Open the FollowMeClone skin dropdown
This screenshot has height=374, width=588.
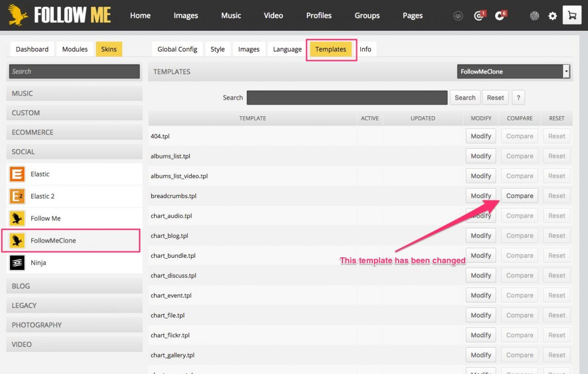pyautogui.click(x=513, y=72)
